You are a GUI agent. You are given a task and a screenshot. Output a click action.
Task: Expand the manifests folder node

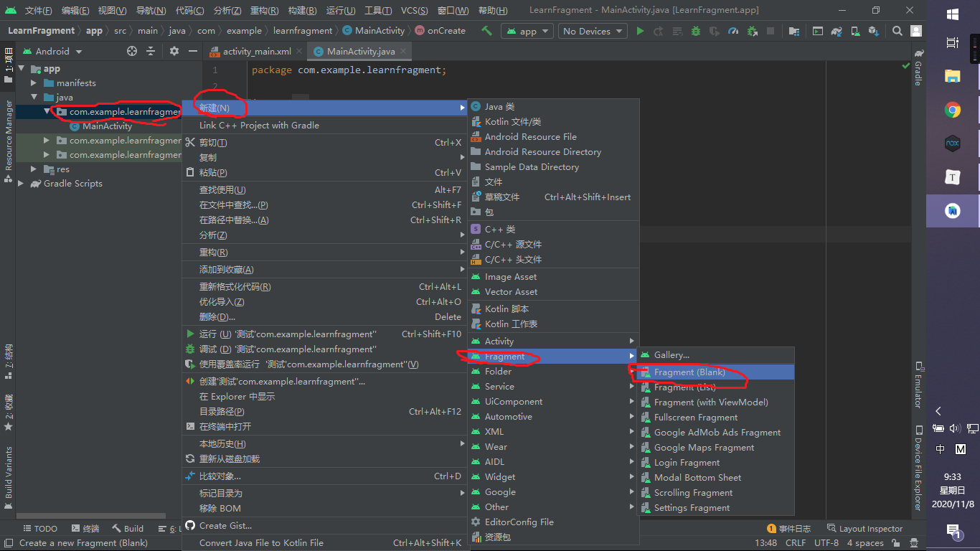pos(34,83)
